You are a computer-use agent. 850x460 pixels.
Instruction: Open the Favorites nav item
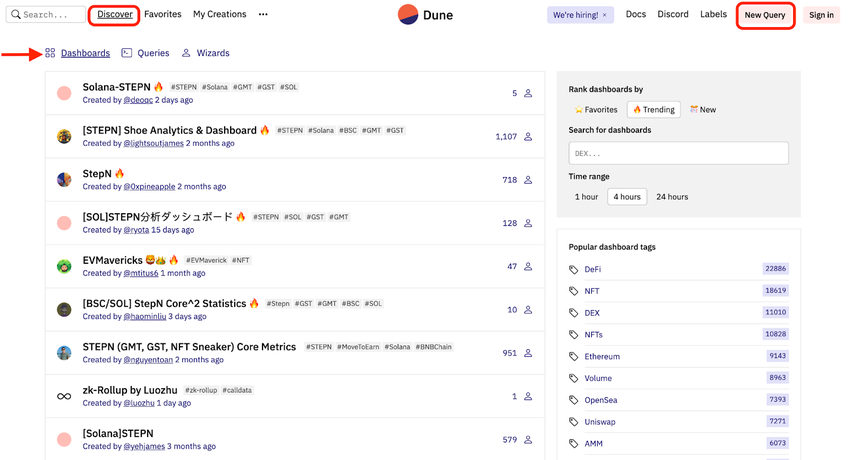pyautogui.click(x=163, y=15)
